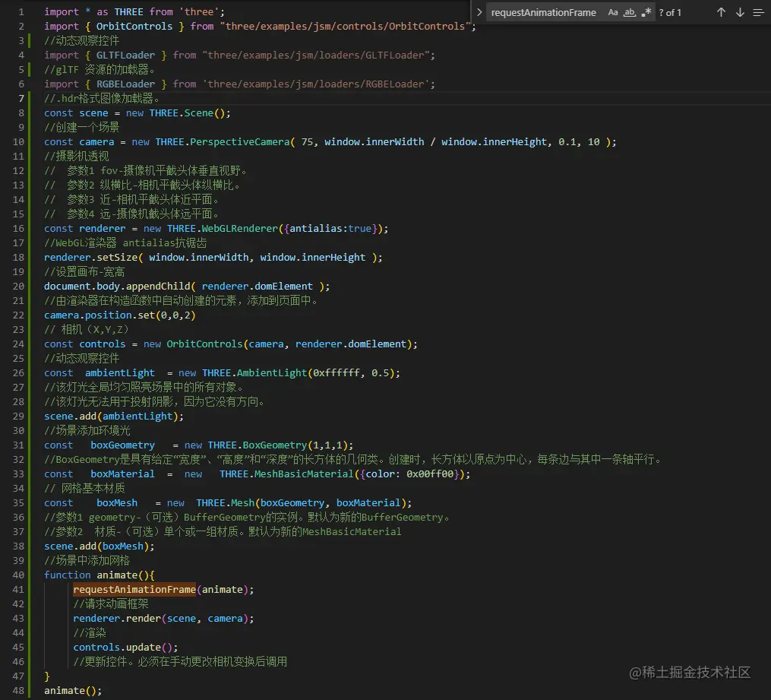This screenshot has height=700, width=771.
Task: Click 'THREE.Scene()' on line 8
Action: pos(187,113)
